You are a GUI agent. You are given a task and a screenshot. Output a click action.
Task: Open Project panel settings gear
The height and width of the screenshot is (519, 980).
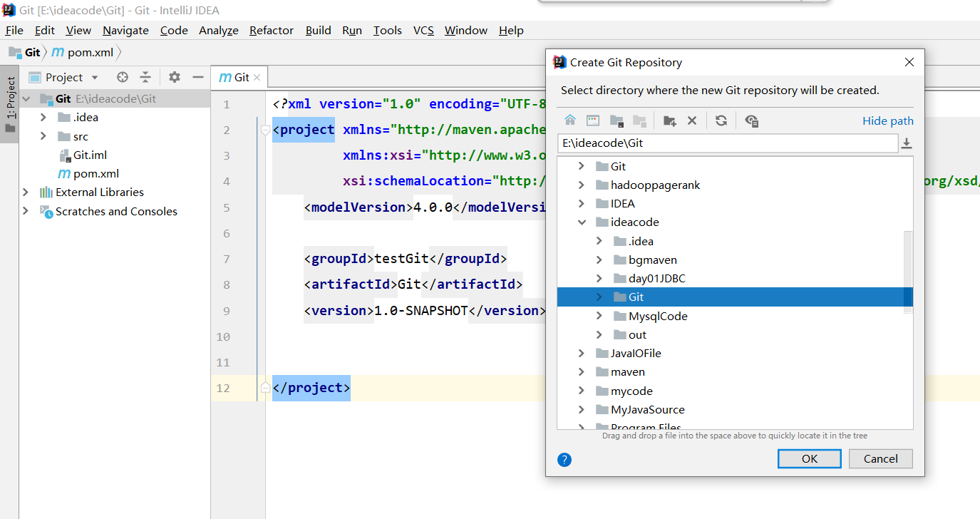click(175, 77)
